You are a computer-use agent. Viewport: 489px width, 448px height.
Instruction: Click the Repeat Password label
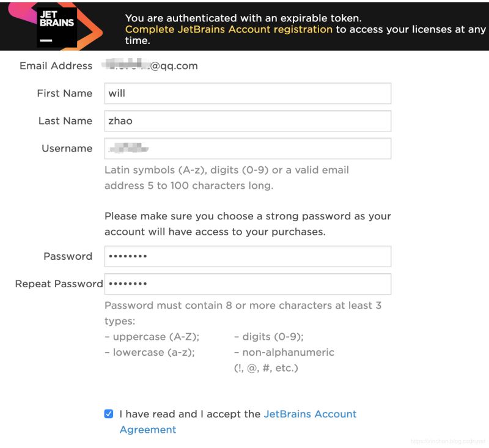click(x=59, y=284)
